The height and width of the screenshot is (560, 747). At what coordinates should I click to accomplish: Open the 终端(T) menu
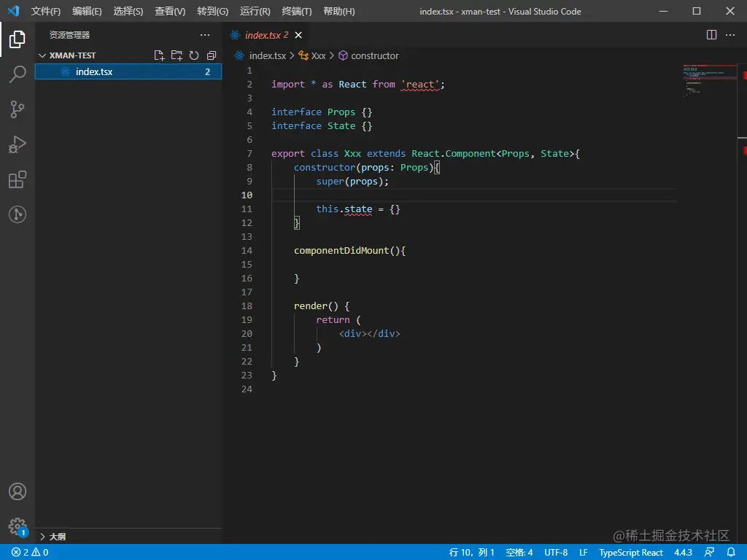pyautogui.click(x=296, y=12)
